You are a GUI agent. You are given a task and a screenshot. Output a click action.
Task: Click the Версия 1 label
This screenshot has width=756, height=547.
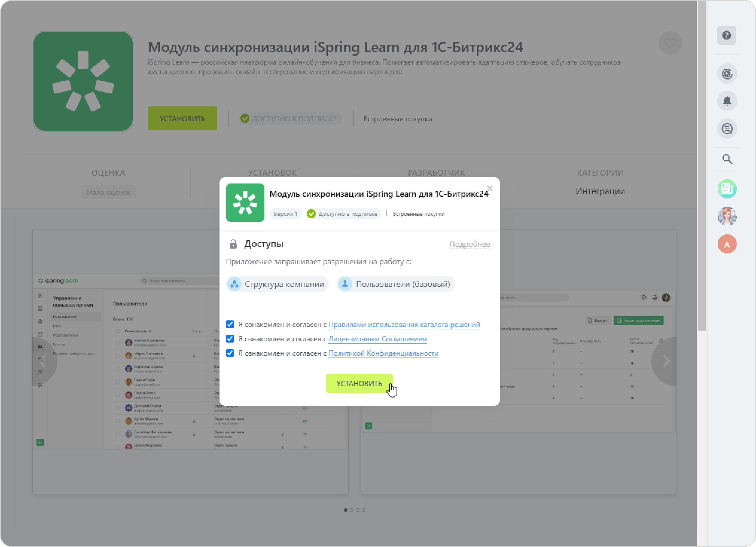pos(285,214)
